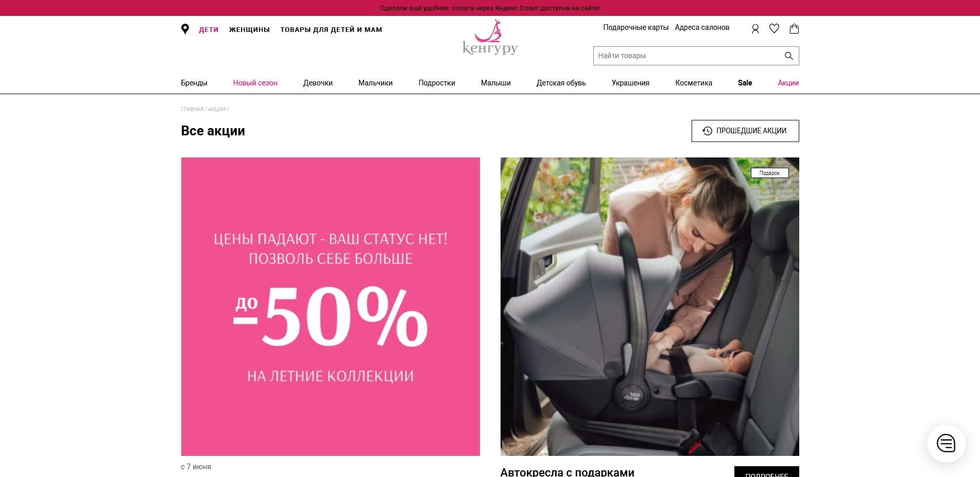Image resolution: width=980 pixels, height=477 pixels.
Task: Open the shopping bag cart icon
Action: click(x=794, y=29)
